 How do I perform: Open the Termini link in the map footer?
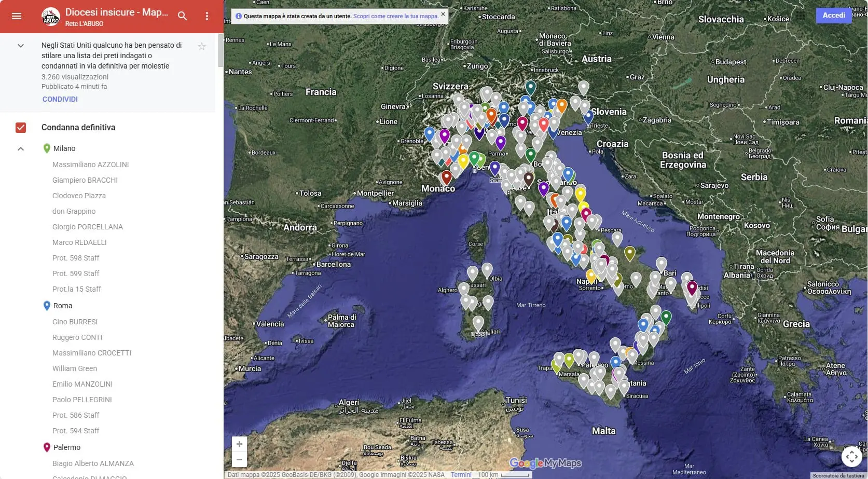coord(461,475)
